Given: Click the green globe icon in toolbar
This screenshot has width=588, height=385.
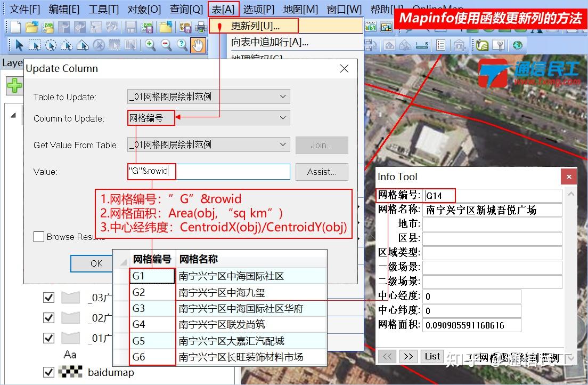Looking at the screenshot, I should pyautogui.click(x=518, y=45).
